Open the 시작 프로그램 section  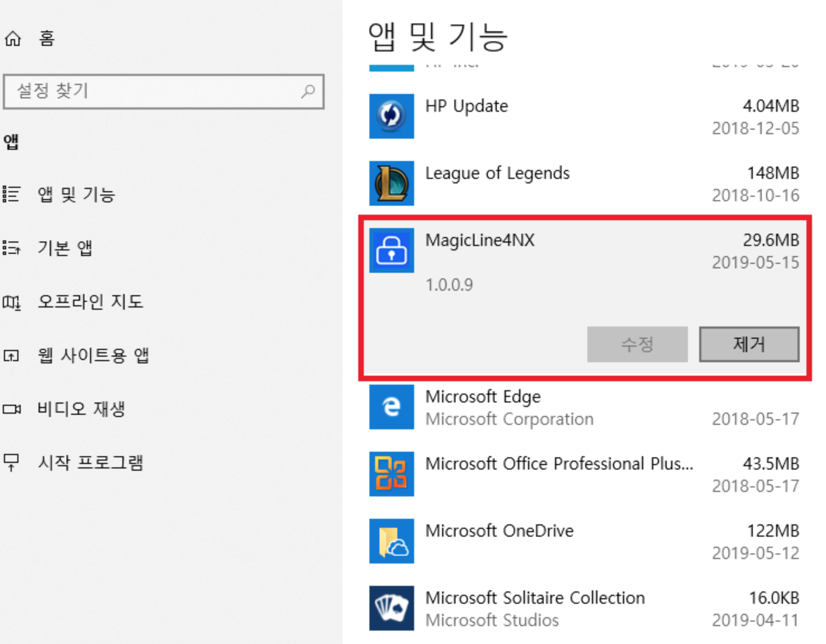pos(91,462)
